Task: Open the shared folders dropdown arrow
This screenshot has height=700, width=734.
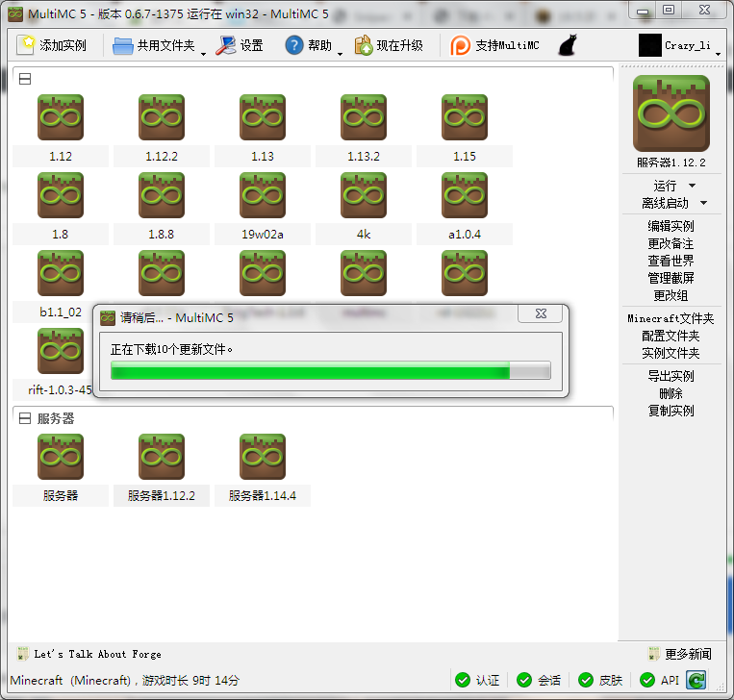Action: click(203, 54)
